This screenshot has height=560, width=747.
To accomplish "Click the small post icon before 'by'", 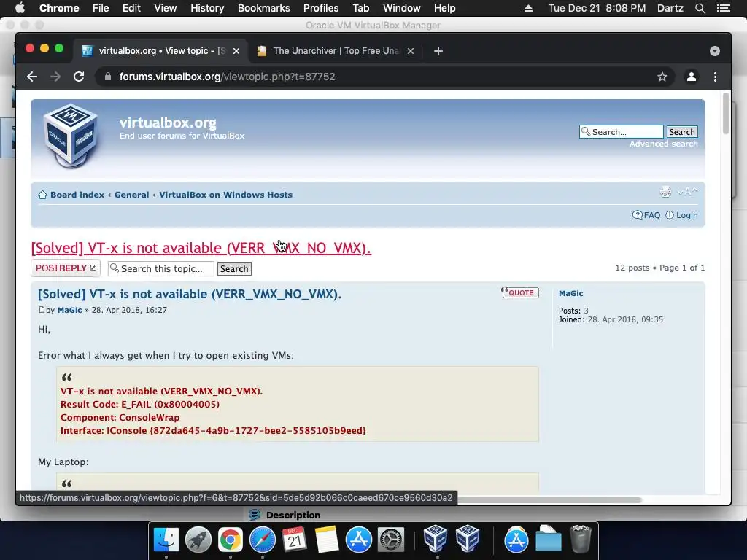I will [x=42, y=310].
